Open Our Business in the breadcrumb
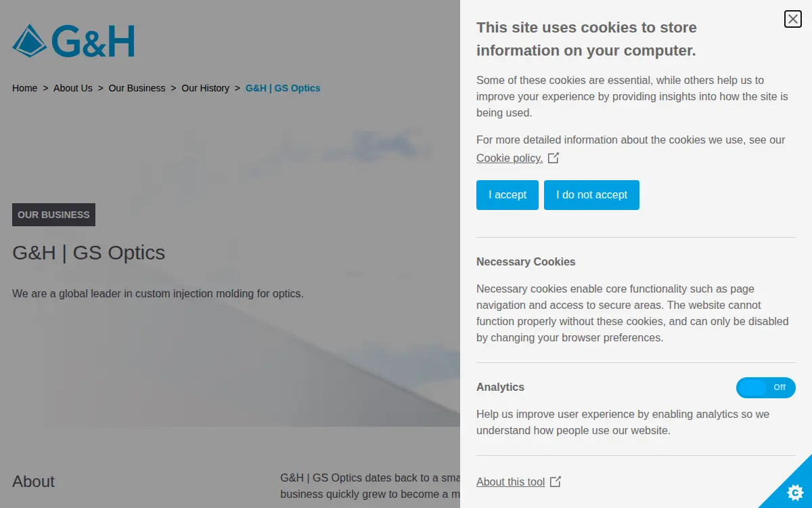The width and height of the screenshot is (812, 508). click(137, 88)
